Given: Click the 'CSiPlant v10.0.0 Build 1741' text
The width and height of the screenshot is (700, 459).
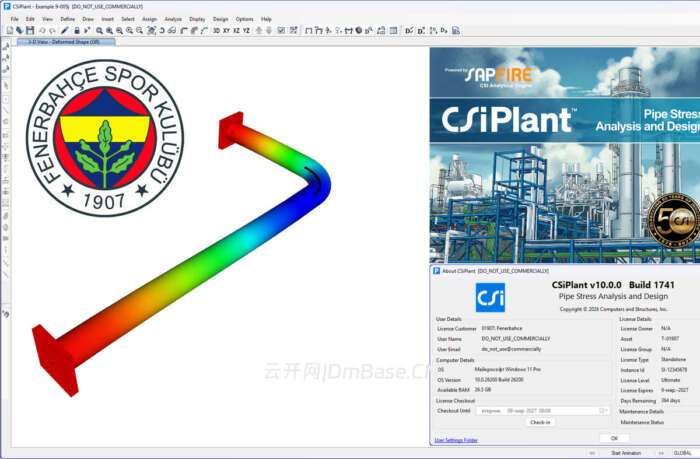Looking at the screenshot, I should point(613,285).
